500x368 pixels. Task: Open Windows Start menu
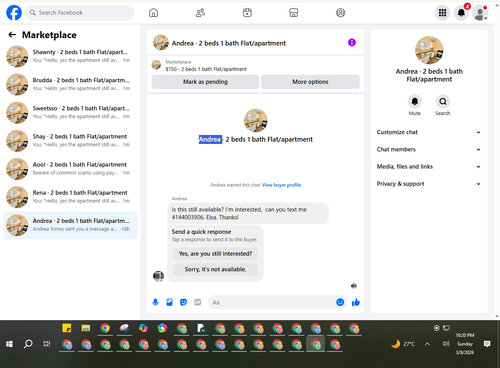9,344
